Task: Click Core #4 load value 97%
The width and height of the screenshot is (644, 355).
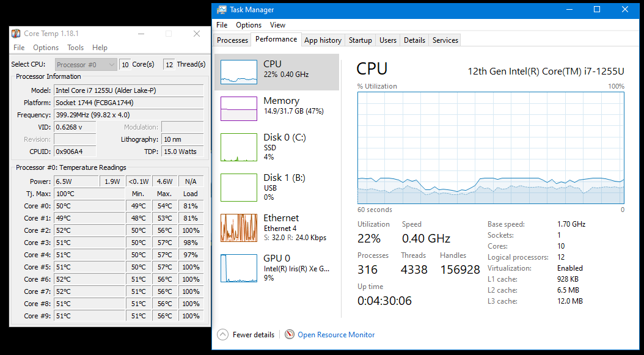Action: pos(191,255)
